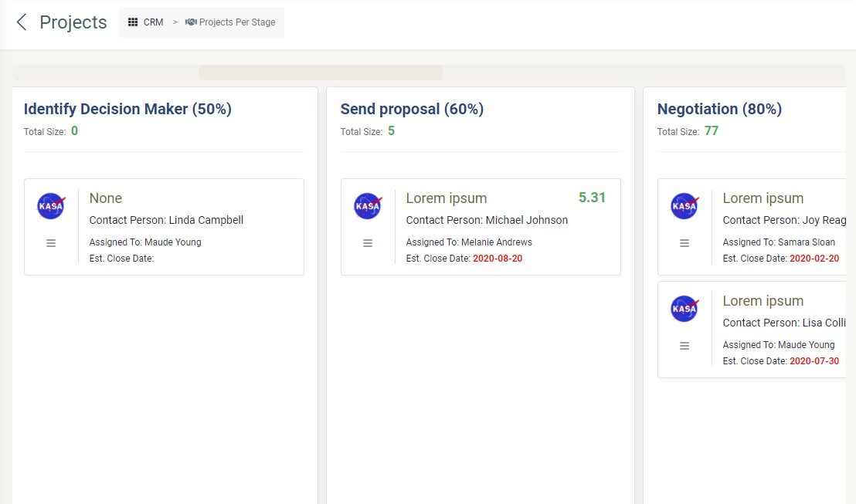Click the empty Est. Close Date on Linda Campbell's card
The width and height of the screenshot is (856, 504).
(x=122, y=259)
